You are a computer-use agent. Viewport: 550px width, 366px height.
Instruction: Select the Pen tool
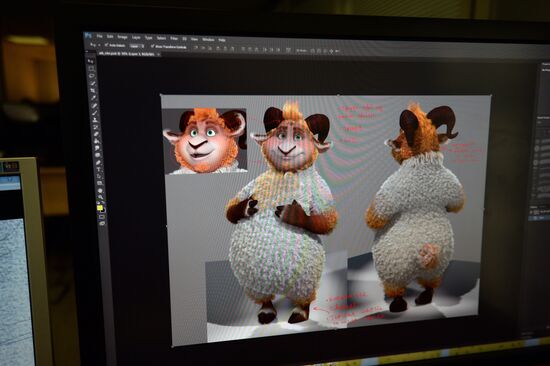98,162
